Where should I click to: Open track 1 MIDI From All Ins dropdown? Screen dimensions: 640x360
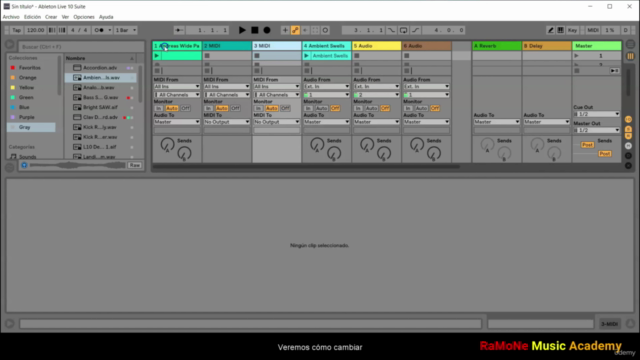coord(177,87)
